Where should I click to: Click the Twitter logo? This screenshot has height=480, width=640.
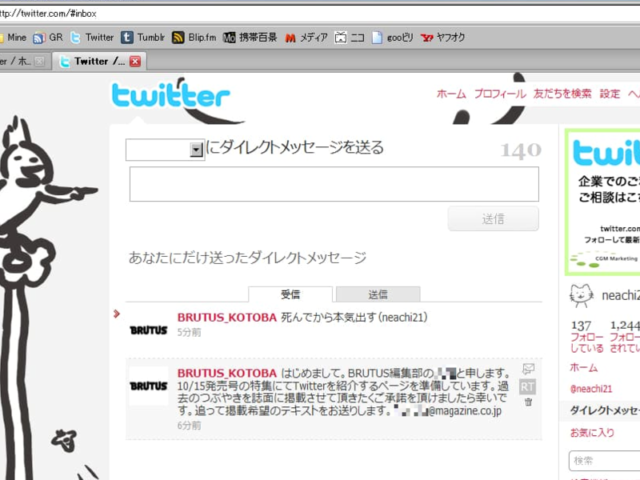point(171,96)
